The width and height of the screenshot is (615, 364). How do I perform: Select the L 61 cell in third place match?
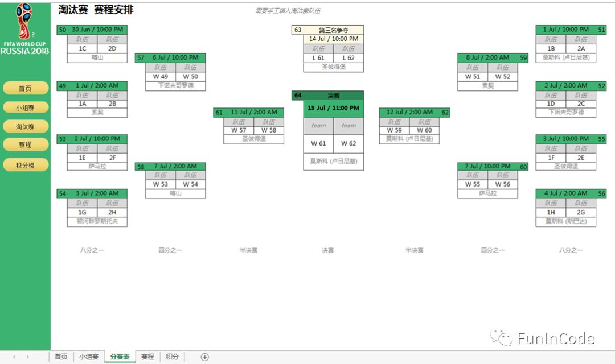click(318, 58)
